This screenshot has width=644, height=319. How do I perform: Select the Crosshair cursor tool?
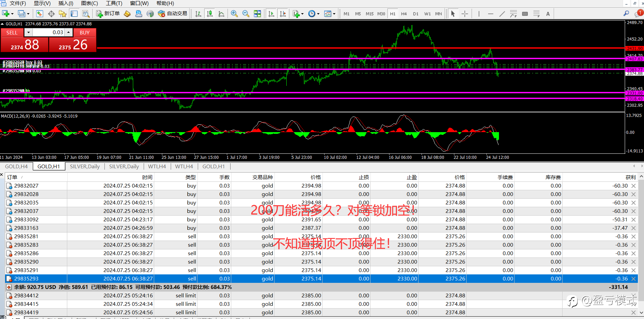pyautogui.click(x=465, y=14)
